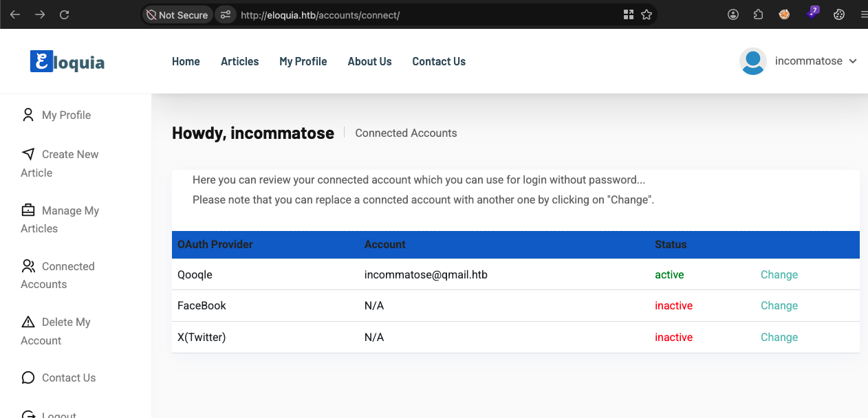Image resolution: width=868 pixels, height=418 pixels.
Task: Open Contact Us in the sidebar
Action: coord(58,377)
